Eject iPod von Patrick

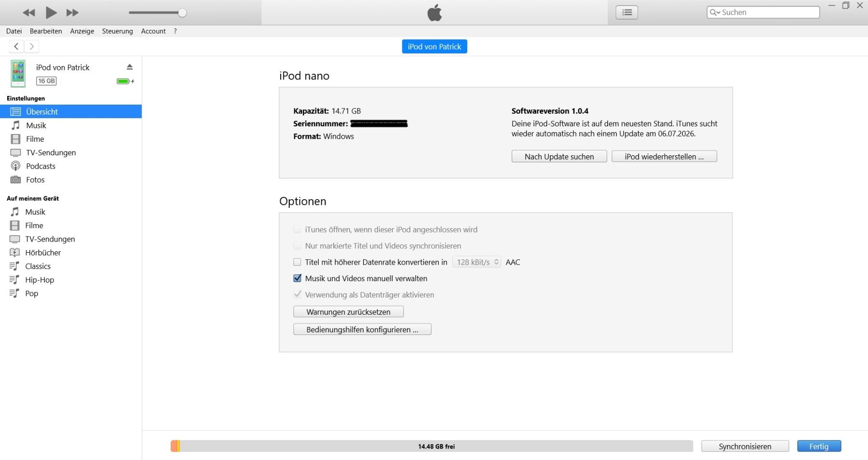point(130,67)
